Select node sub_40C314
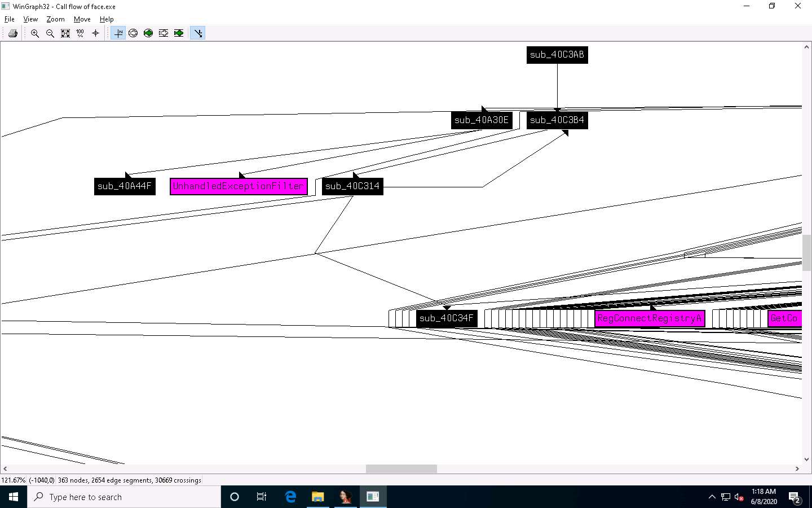Viewport: 812px width, 508px height. (352, 186)
